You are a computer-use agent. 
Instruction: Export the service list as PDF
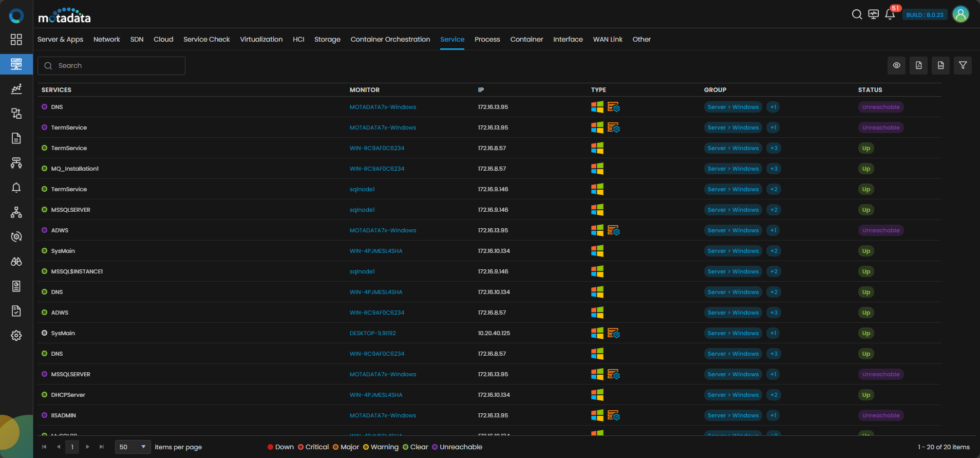pos(918,65)
